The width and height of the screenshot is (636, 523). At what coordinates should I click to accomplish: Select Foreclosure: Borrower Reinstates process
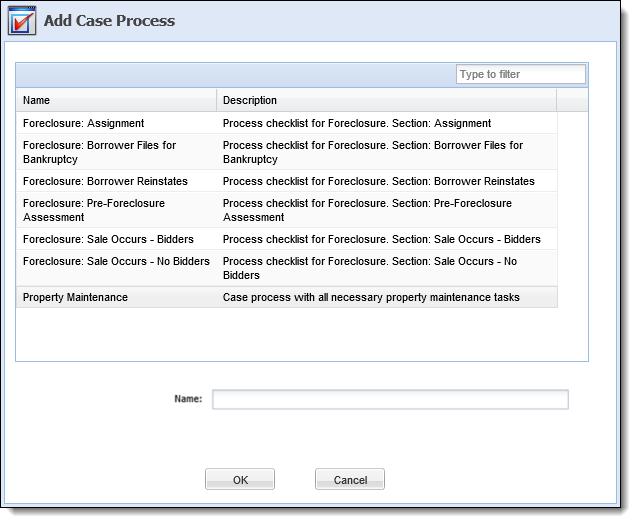pyautogui.click(x=287, y=181)
